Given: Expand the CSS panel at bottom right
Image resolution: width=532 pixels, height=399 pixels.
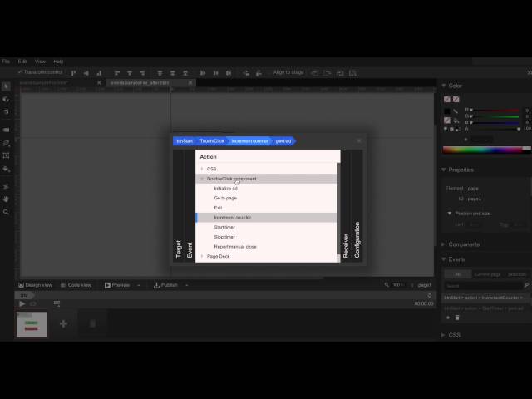Looking at the screenshot, I should (x=443, y=335).
